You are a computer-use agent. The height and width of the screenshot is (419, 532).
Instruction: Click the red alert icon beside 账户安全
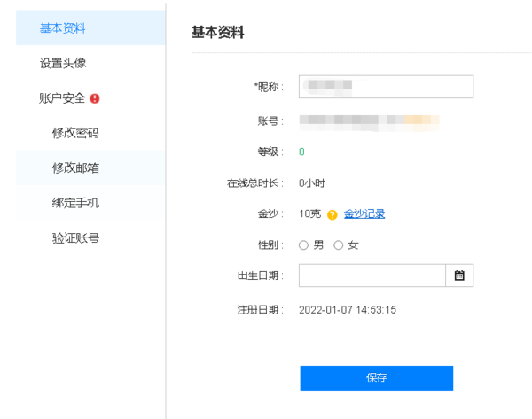[x=95, y=98]
